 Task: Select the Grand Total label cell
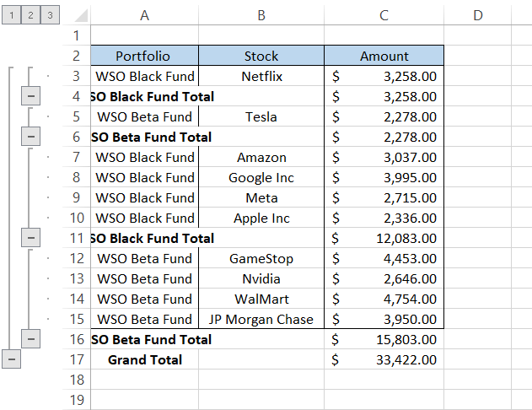click(144, 359)
